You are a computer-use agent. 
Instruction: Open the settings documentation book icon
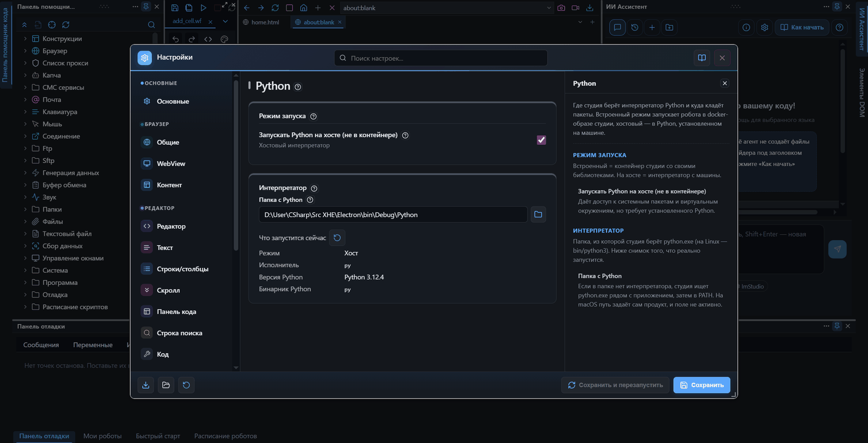702,58
